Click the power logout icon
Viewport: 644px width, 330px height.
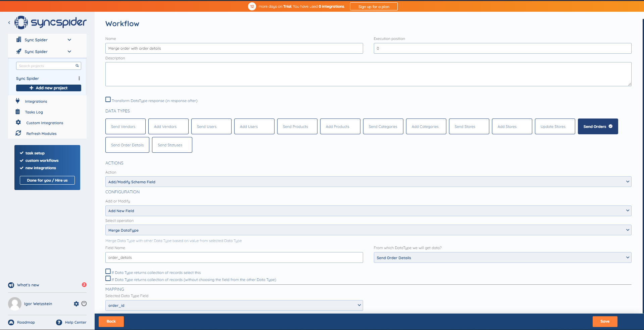click(84, 303)
